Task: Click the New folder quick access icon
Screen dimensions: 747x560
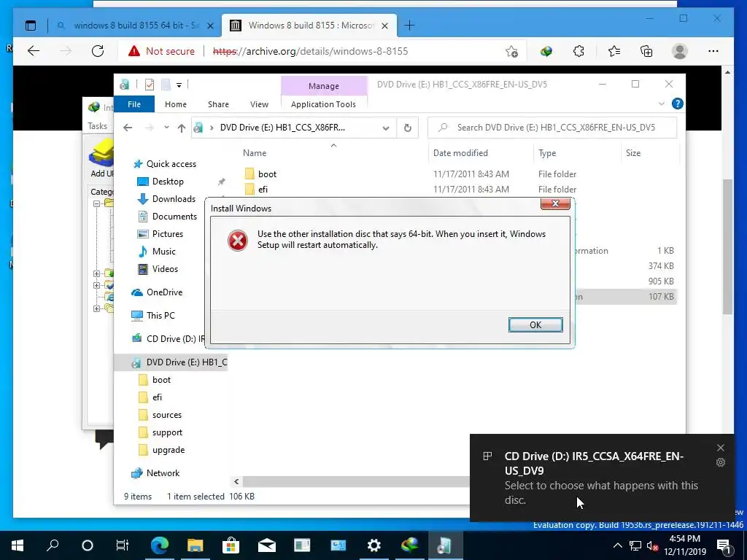Action: pos(166,85)
